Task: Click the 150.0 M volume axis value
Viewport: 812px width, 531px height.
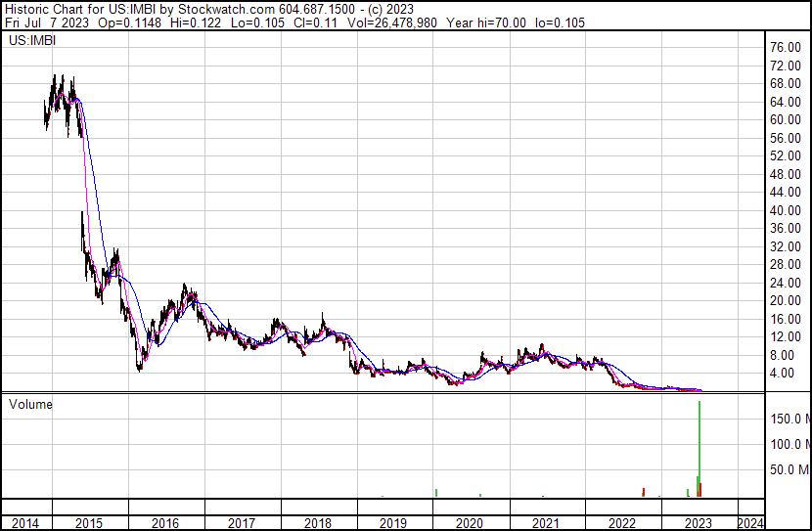Action: tap(790, 419)
